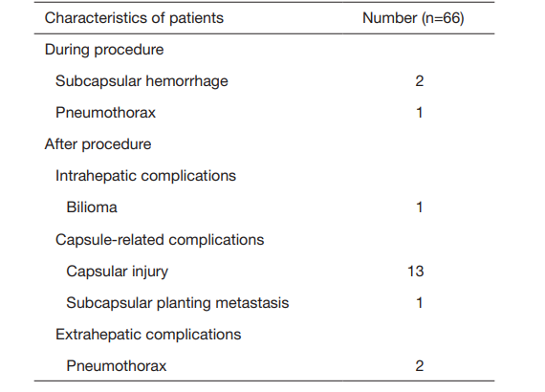Select the 'Characteristics of patients' header
This screenshot has width=545, height=392.
(x=134, y=18)
